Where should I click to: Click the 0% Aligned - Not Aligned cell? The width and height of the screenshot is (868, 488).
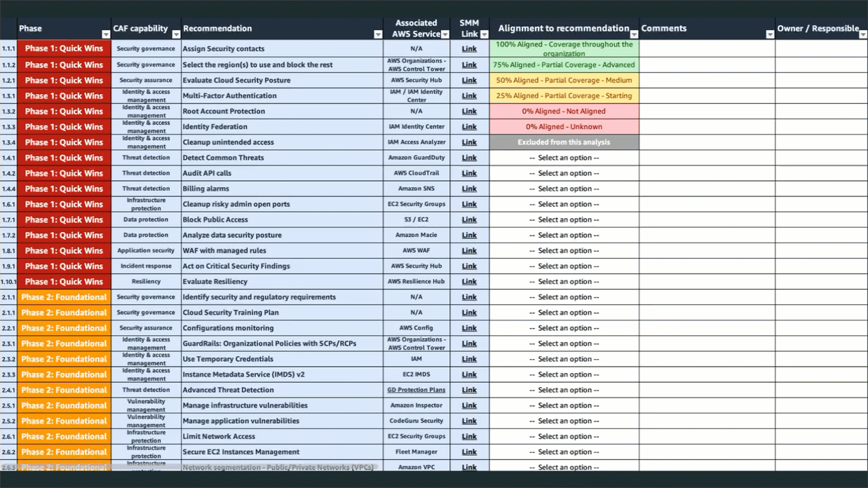[564, 111]
